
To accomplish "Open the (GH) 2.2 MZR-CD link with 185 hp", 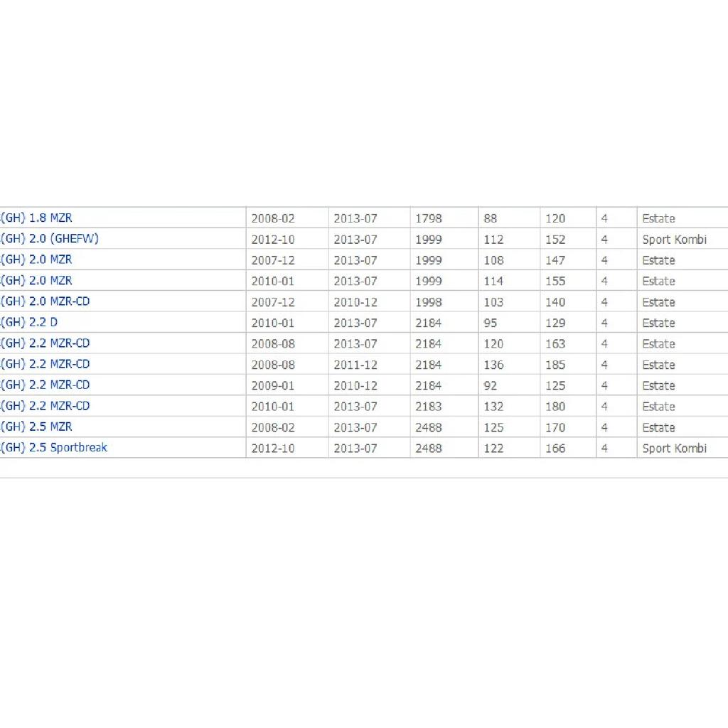I will (45, 364).
